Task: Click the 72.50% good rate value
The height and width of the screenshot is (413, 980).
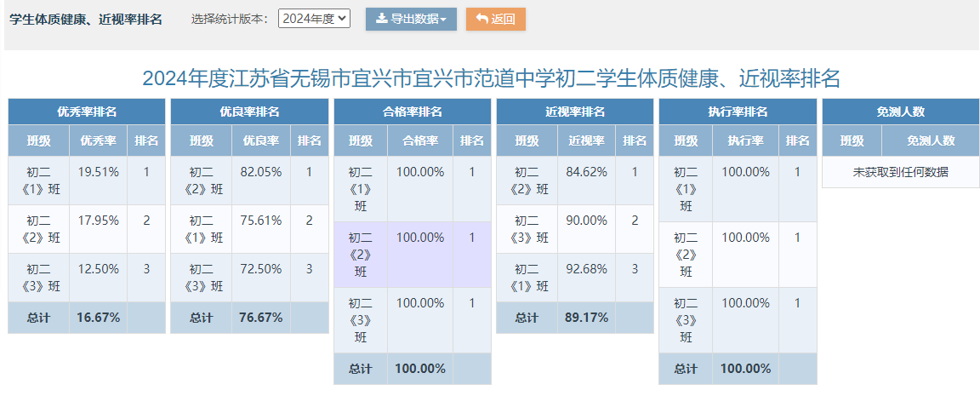Action: pyautogui.click(x=260, y=269)
